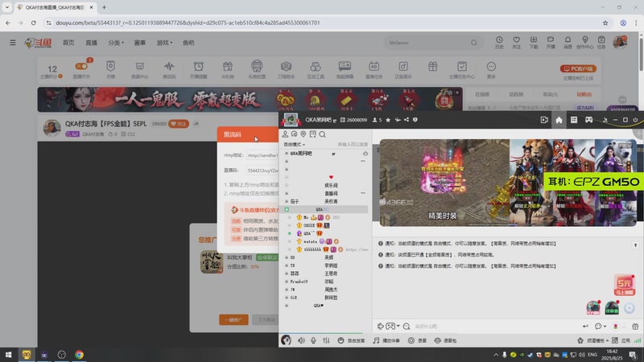
Task: Expand the 茄子 吴权青 channel row
Action: point(287,202)
